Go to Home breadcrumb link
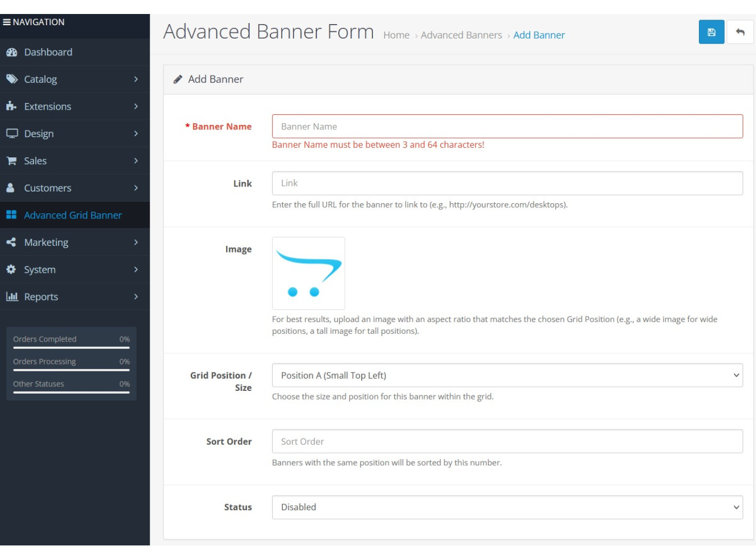The width and height of the screenshot is (756, 560). pyautogui.click(x=396, y=35)
